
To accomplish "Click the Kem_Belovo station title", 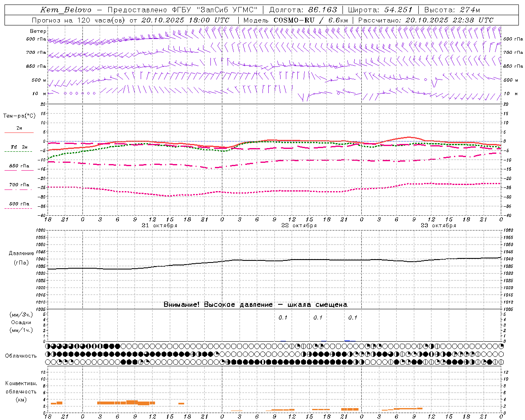I will [66, 10].
